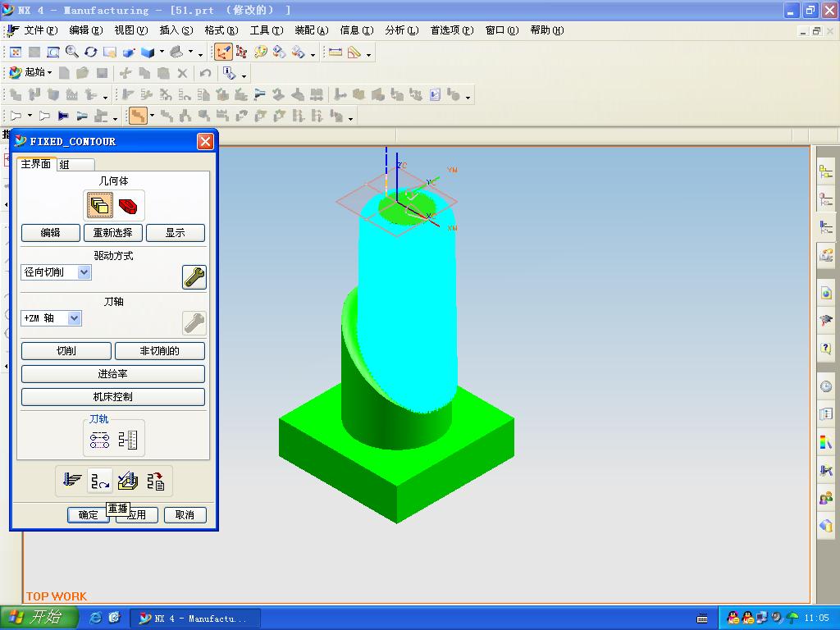Toggle the highlighted operation navigator view icon

[138, 116]
